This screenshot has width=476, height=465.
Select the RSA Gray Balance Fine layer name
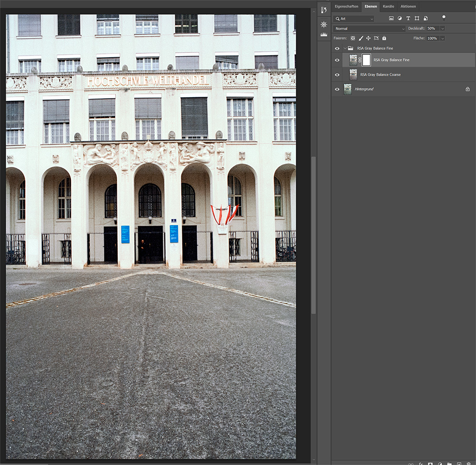click(391, 60)
